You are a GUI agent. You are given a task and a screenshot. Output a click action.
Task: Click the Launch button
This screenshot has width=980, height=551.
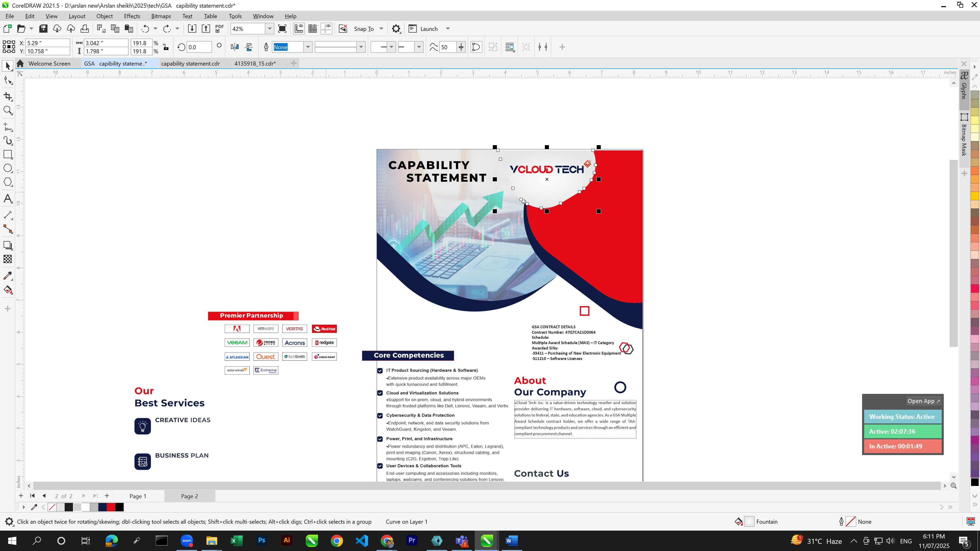click(x=423, y=29)
